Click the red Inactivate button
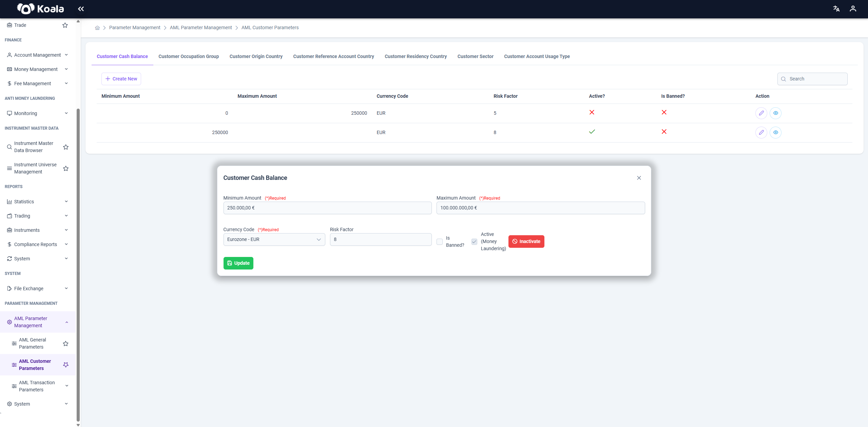This screenshot has height=427, width=868. pos(526,242)
